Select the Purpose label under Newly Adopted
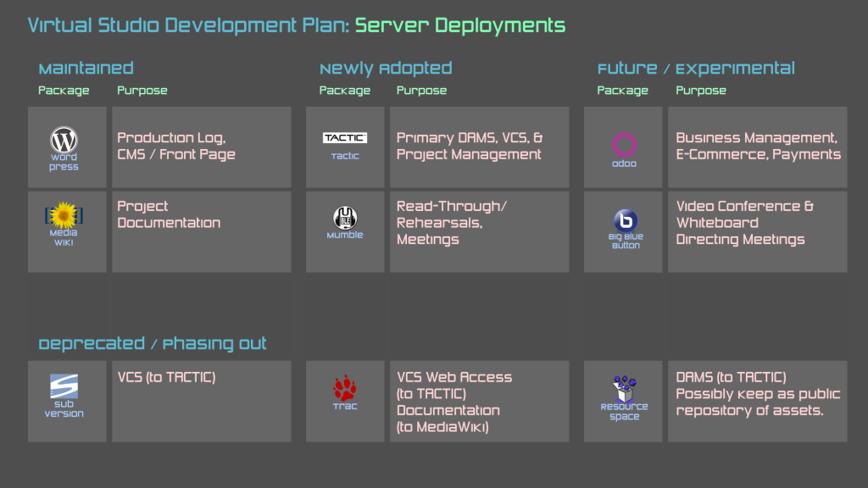Screen dimensions: 868x488 421,91
